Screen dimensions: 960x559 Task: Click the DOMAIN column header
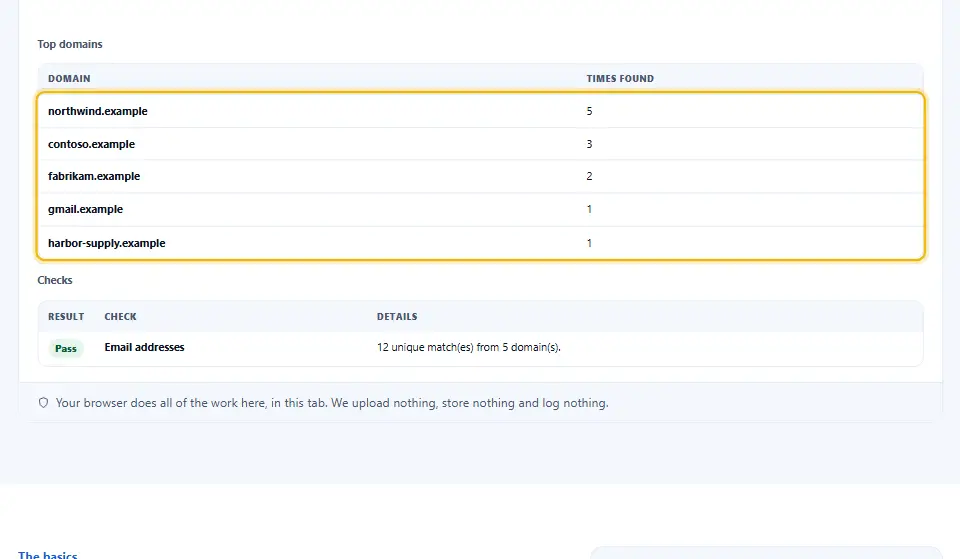[69, 78]
